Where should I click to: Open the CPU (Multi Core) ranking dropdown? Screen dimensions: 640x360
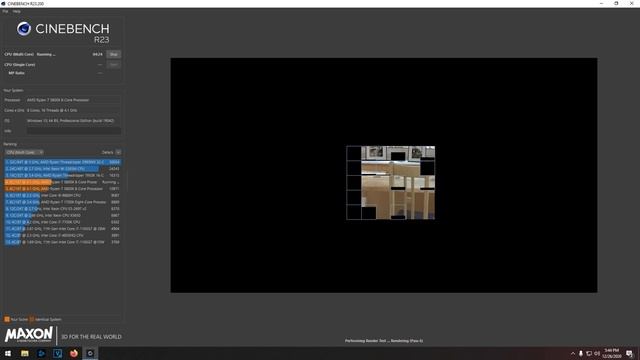tap(24, 152)
